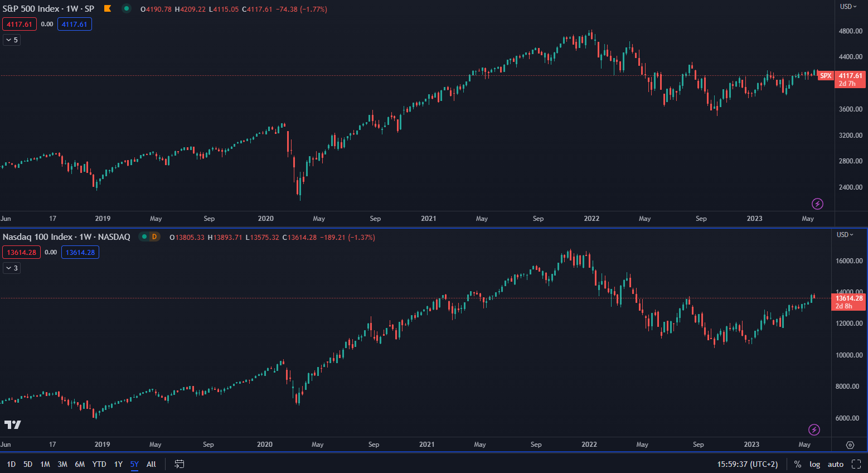Image resolution: width=868 pixels, height=473 pixels.
Task: Expand the 5 collapsed indicators on S&P chart
Action: (x=12, y=40)
